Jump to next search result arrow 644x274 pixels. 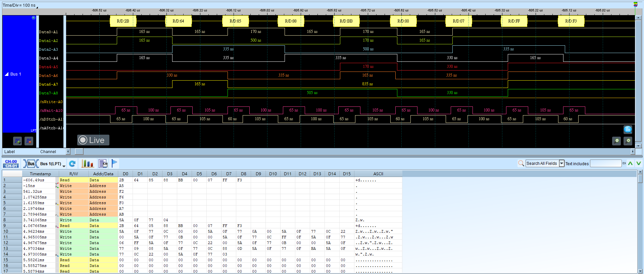click(638, 164)
